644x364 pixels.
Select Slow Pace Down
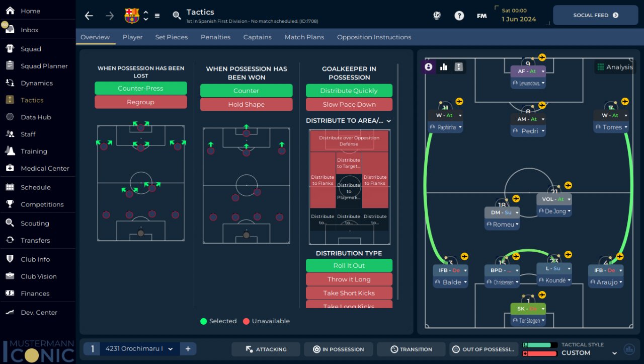(349, 105)
